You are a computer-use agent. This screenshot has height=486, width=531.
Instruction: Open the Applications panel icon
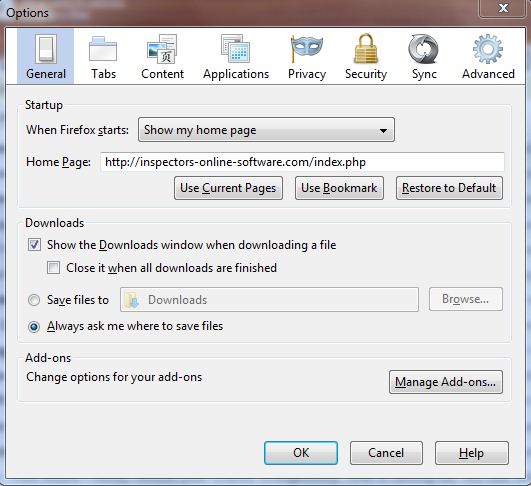(235, 48)
